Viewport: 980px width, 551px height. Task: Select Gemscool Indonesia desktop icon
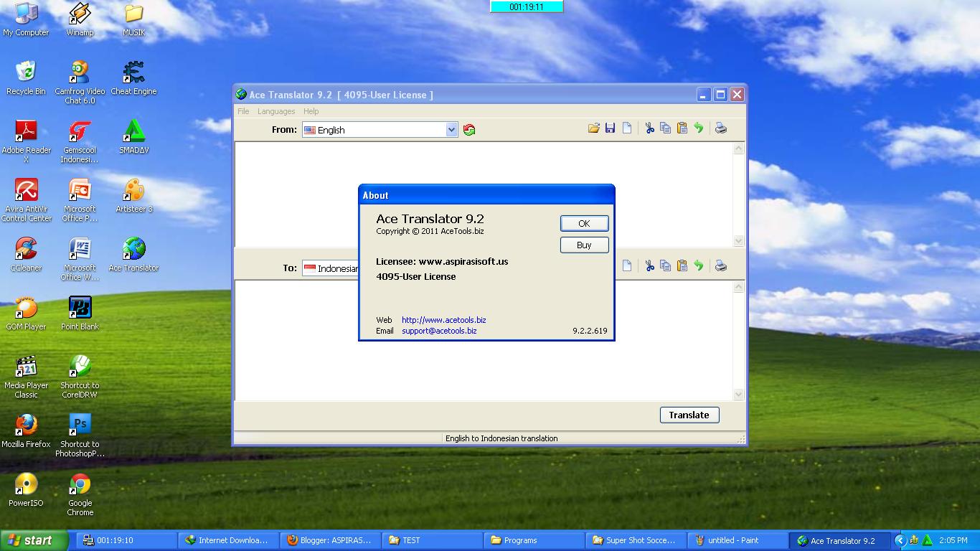(x=80, y=141)
